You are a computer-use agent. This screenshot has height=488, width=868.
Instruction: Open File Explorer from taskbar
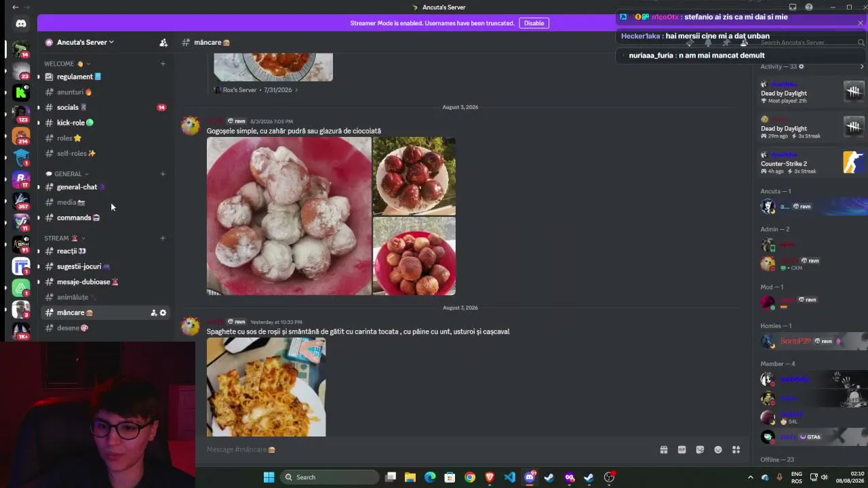point(410,477)
